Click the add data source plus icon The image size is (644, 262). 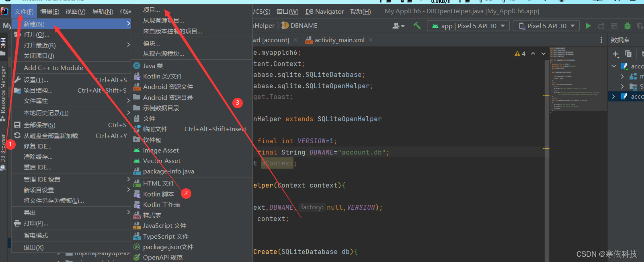616,54
